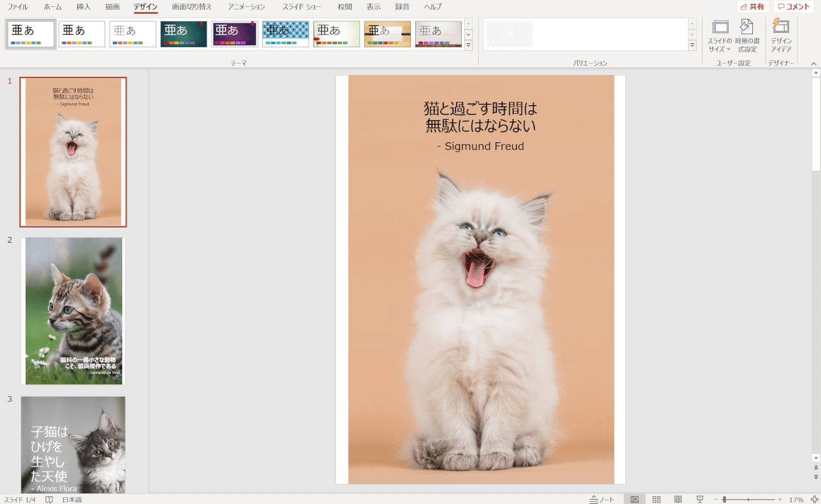This screenshot has height=504, width=821.
Task: Open the ヘルプ tab
Action: point(433,7)
